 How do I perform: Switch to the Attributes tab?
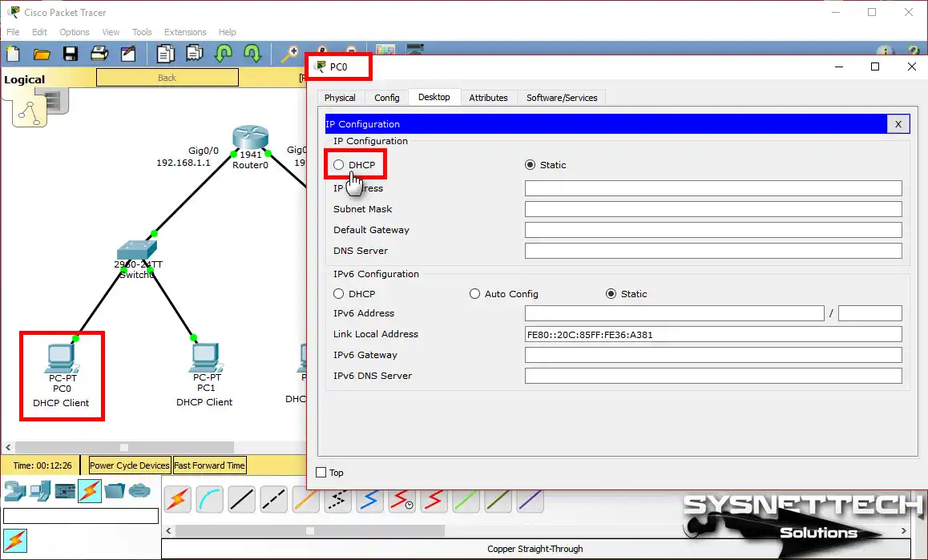pyautogui.click(x=489, y=97)
